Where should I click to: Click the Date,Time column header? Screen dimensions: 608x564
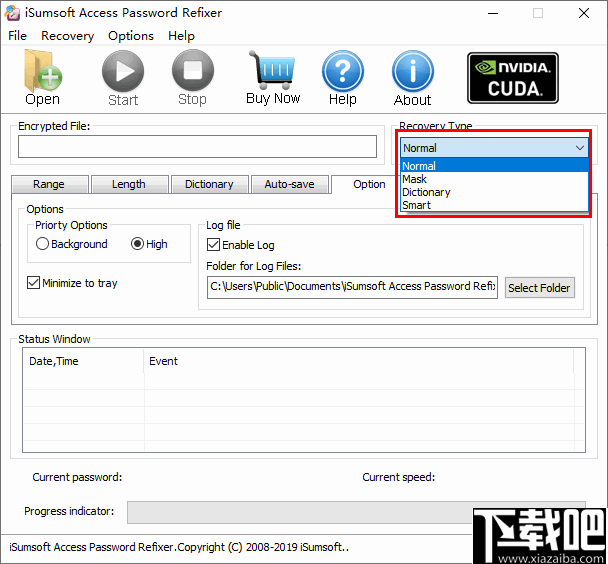coord(83,361)
